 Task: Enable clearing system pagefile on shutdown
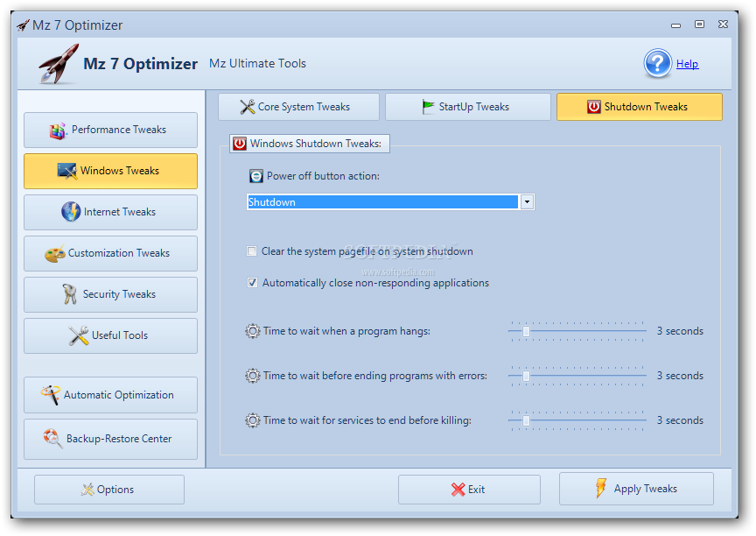[x=252, y=250]
